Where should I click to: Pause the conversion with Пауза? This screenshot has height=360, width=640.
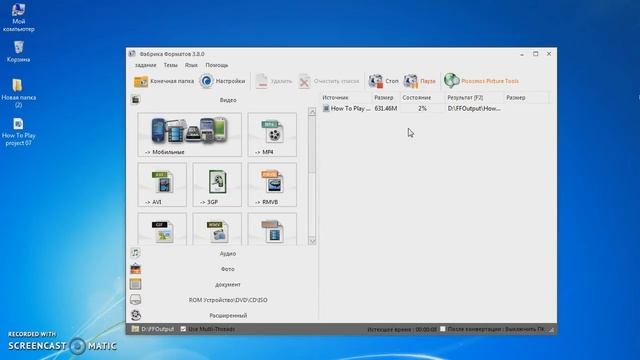pos(420,81)
